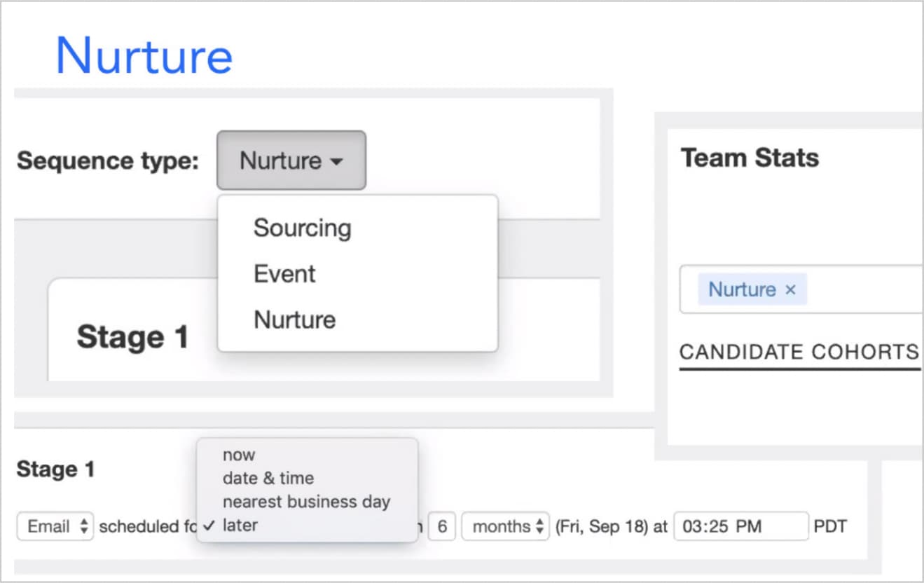Focus the 03:25 PM time field

click(x=740, y=527)
